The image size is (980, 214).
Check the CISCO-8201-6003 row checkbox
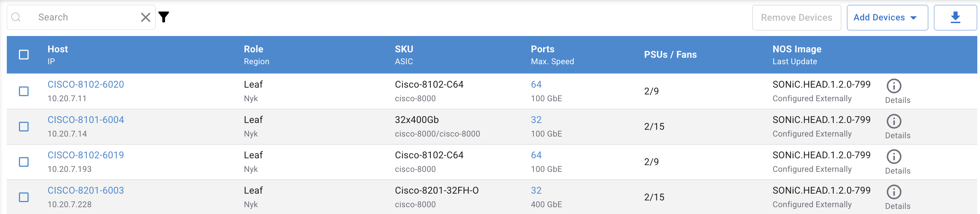point(23,197)
